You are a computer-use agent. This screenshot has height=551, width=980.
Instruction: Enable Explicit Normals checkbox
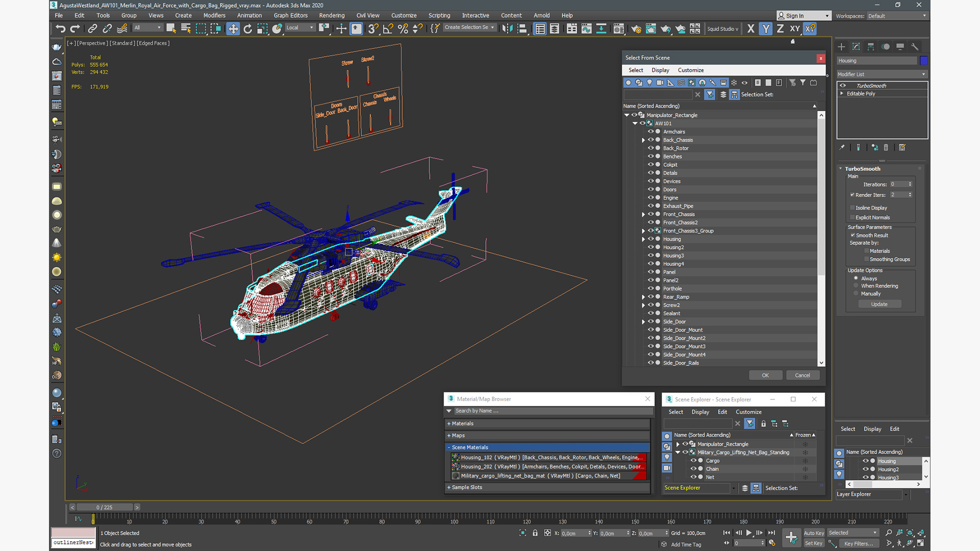pos(852,217)
